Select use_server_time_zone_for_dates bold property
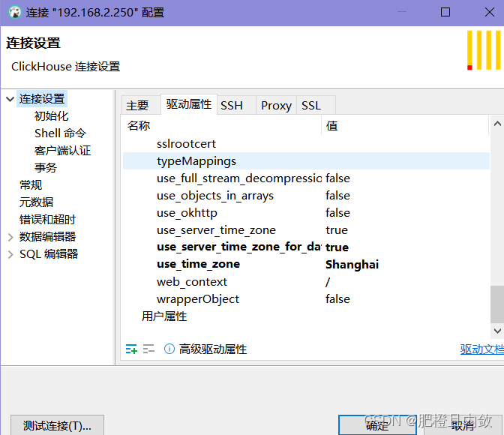 point(306,247)
